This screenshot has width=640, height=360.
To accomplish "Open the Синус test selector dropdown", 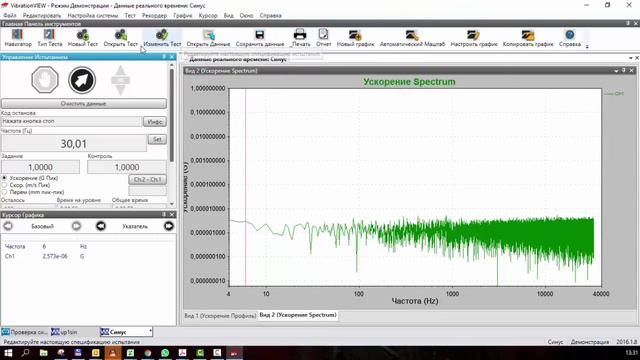I will coord(151,331).
